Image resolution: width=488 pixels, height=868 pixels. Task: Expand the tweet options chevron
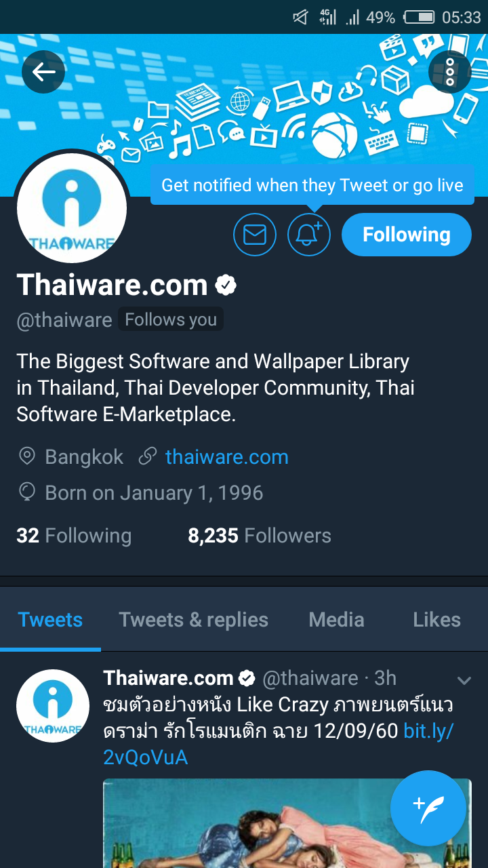tap(464, 680)
